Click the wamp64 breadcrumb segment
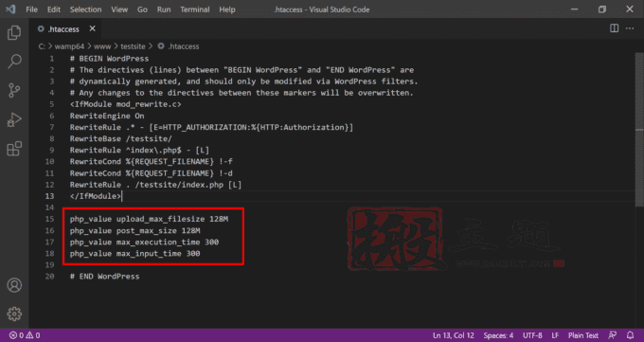The width and height of the screenshot is (644, 342). [69, 46]
